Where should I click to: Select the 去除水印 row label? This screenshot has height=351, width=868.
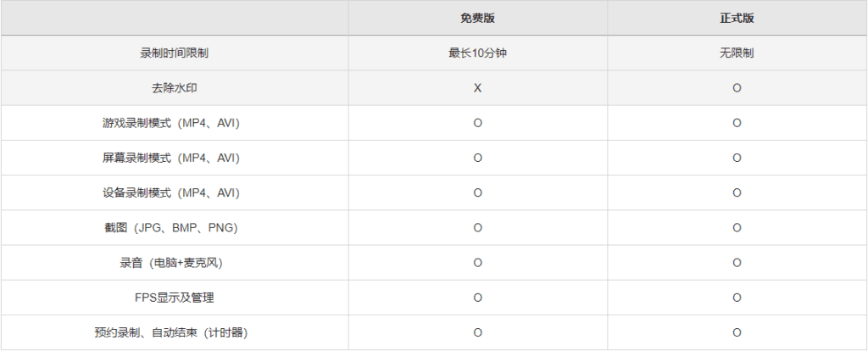tap(174, 88)
